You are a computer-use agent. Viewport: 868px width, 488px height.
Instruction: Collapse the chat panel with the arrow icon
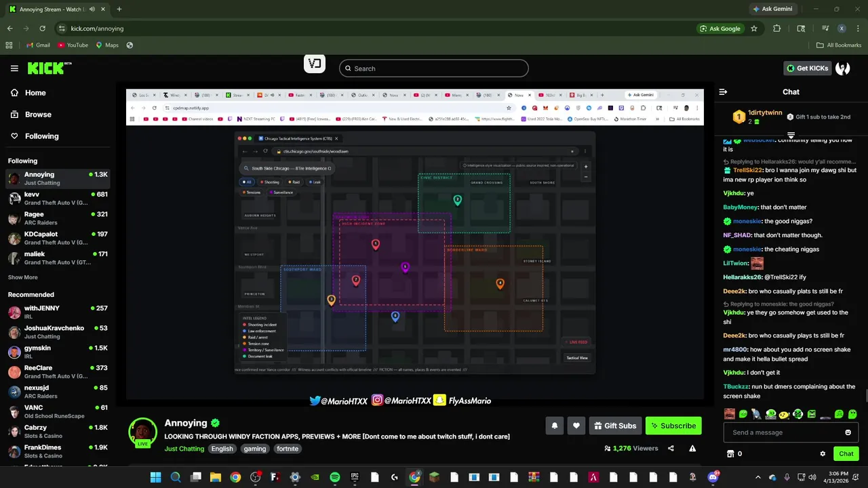tap(723, 91)
